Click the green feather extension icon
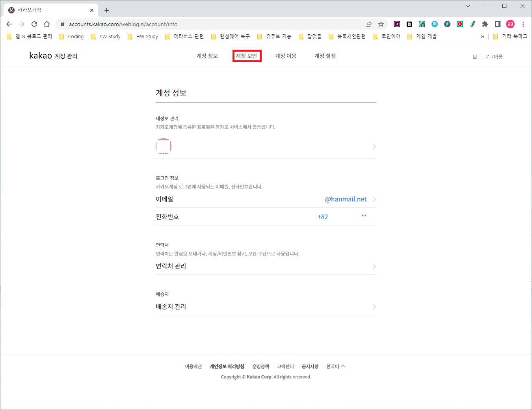Image resolution: width=532 pixels, height=410 pixels. (x=472, y=24)
